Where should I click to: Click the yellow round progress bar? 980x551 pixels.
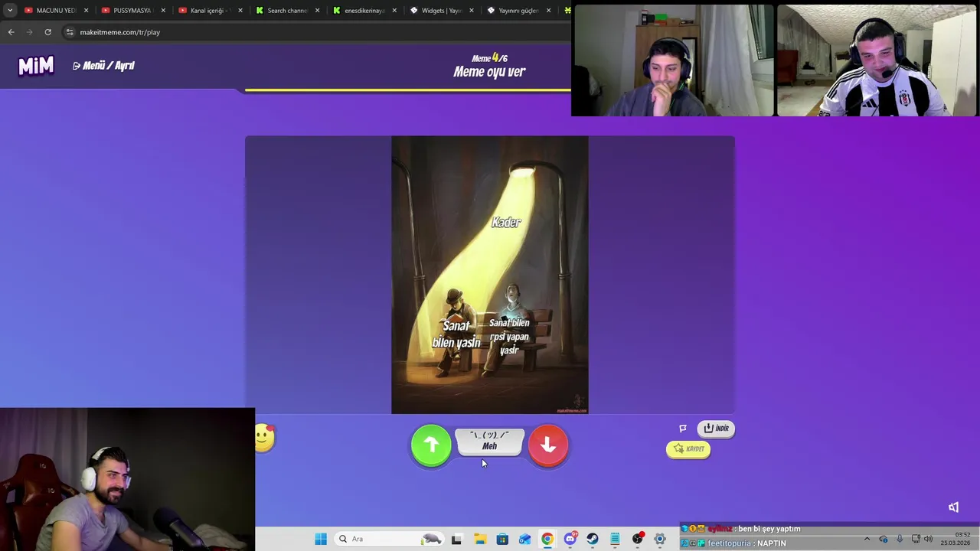[407, 90]
